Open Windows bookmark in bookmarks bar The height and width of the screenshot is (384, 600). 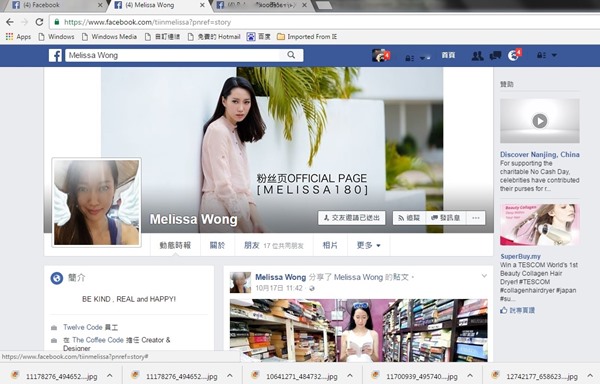coord(56,37)
